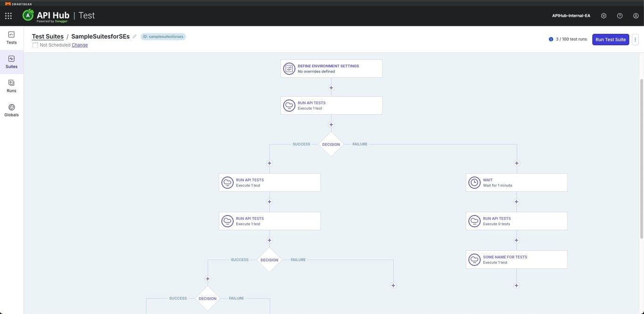Open the app grid launcher icon

(x=8, y=16)
